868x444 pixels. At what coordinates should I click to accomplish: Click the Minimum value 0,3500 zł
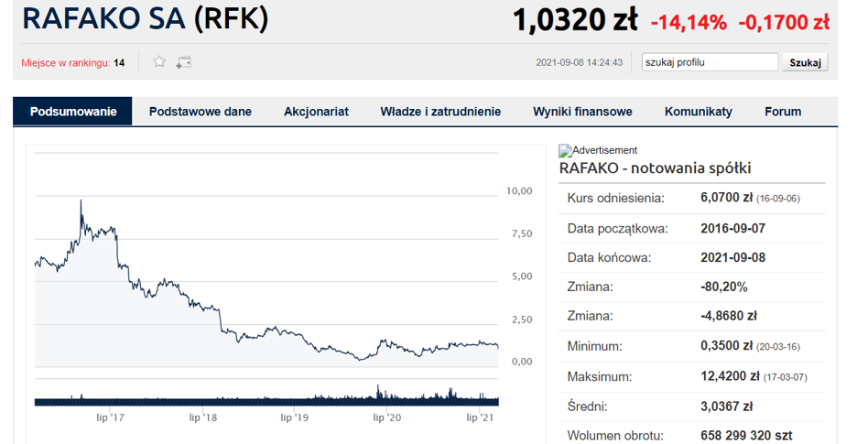pyautogui.click(x=726, y=346)
